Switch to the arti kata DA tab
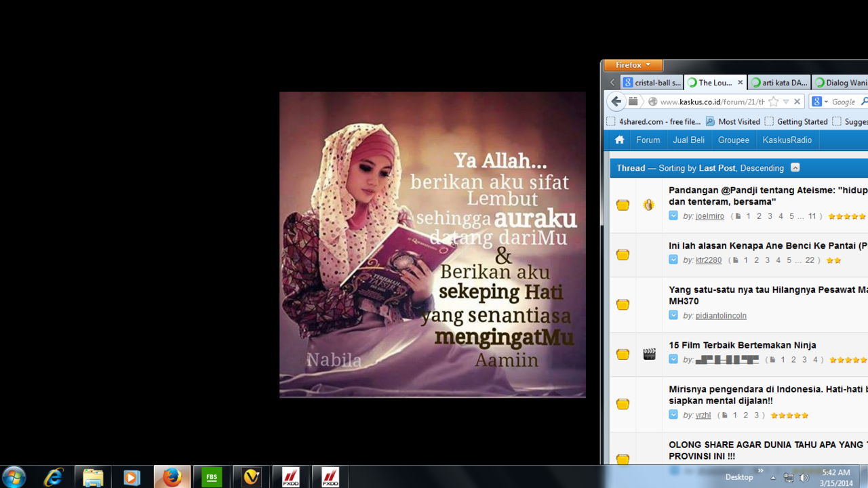 pyautogui.click(x=778, y=82)
